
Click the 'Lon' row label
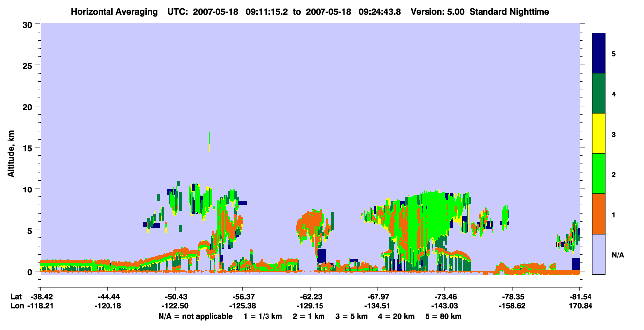(16, 306)
